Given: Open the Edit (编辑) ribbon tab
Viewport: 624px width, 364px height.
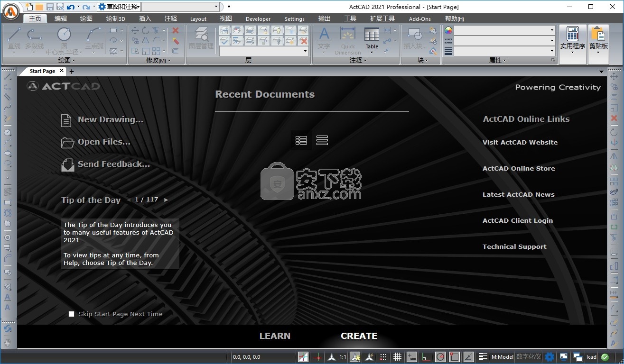Looking at the screenshot, I should pyautogui.click(x=61, y=18).
